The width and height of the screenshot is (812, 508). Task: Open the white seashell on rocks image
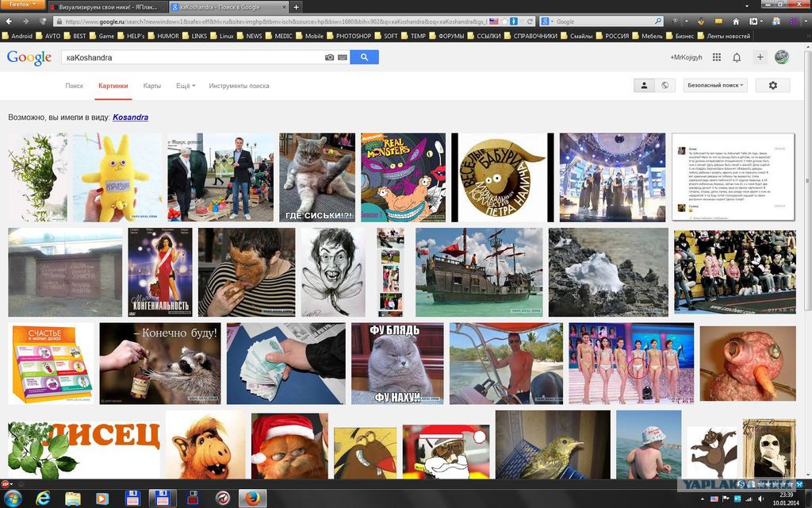[x=608, y=272]
